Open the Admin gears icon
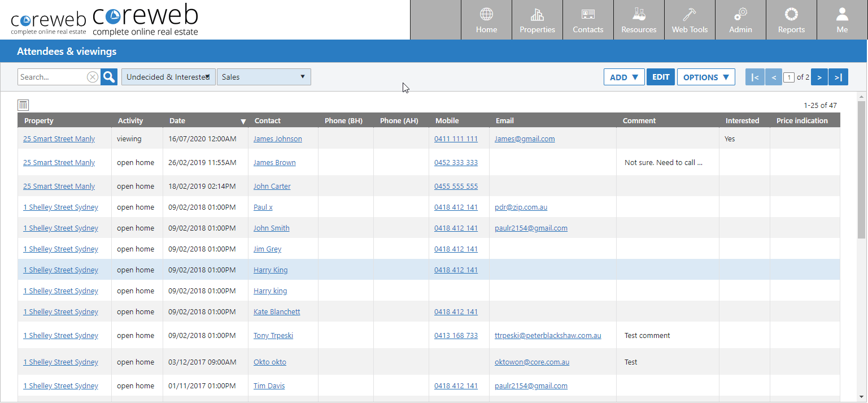Screen dimensions: 868x403 pos(740,15)
